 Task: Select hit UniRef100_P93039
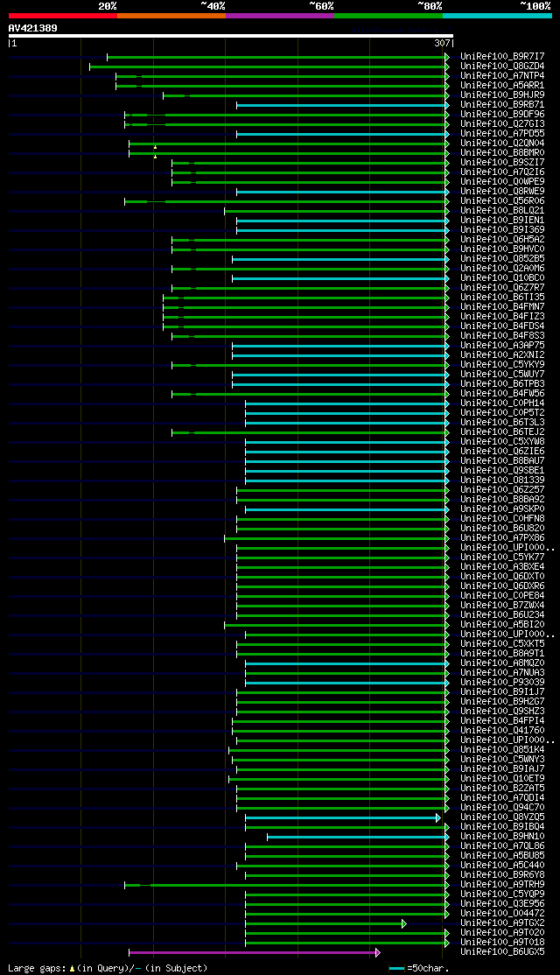pos(502,683)
